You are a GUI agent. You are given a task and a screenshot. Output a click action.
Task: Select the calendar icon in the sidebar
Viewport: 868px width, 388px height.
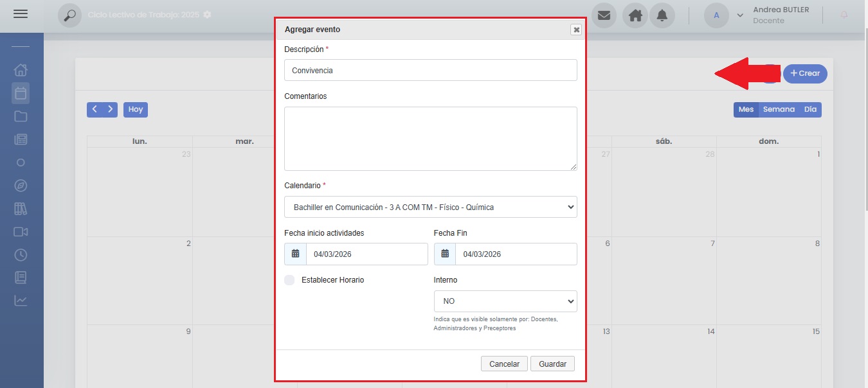[21, 93]
